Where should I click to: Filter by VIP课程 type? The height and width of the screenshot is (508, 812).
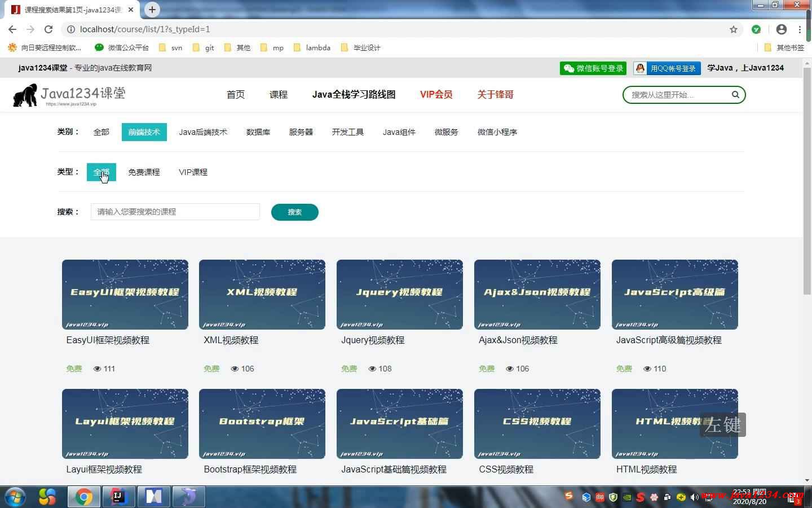click(x=193, y=172)
